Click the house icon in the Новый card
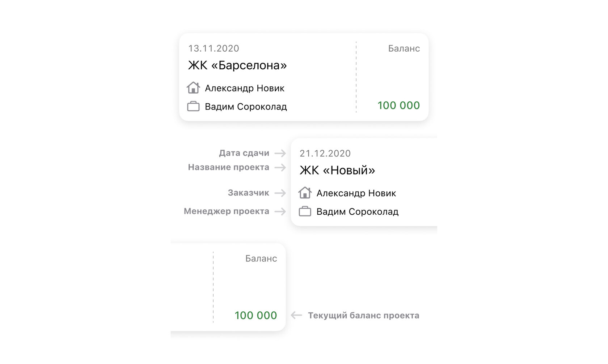 tap(305, 193)
